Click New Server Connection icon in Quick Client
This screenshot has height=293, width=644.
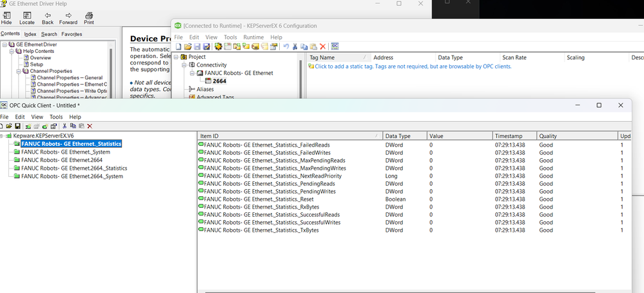(28, 126)
